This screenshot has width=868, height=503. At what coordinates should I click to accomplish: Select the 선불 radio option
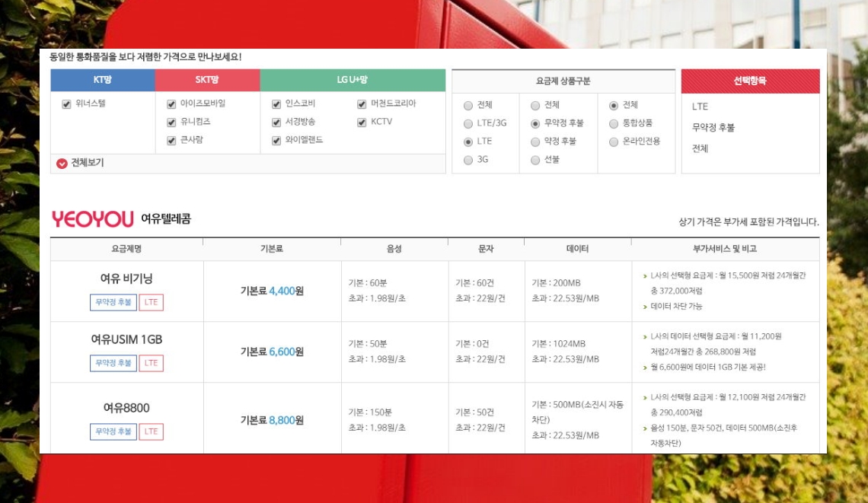[535, 161]
